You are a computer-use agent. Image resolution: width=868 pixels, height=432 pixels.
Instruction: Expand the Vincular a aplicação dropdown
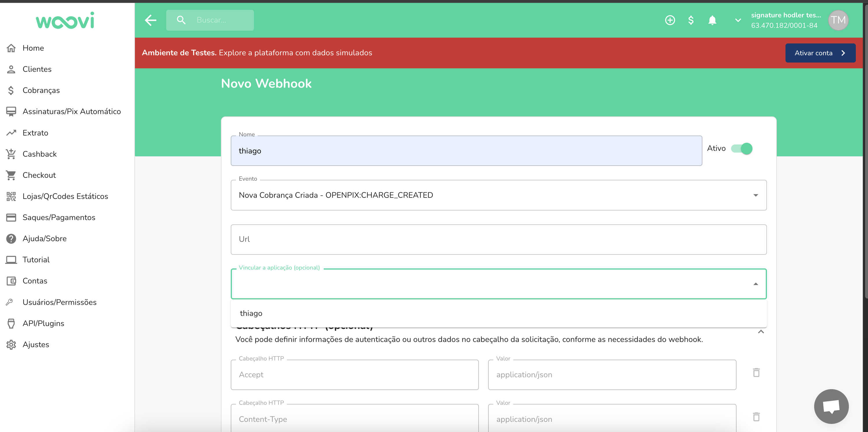pos(756,284)
